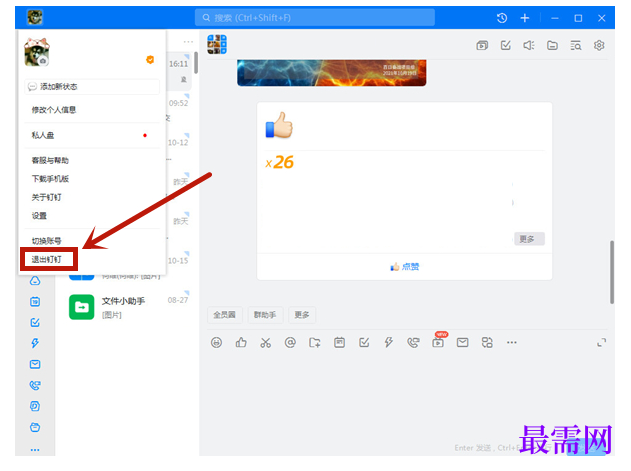The image size is (631, 471).
Task: Click the large profile avatar in menu
Action: [x=37, y=52]
